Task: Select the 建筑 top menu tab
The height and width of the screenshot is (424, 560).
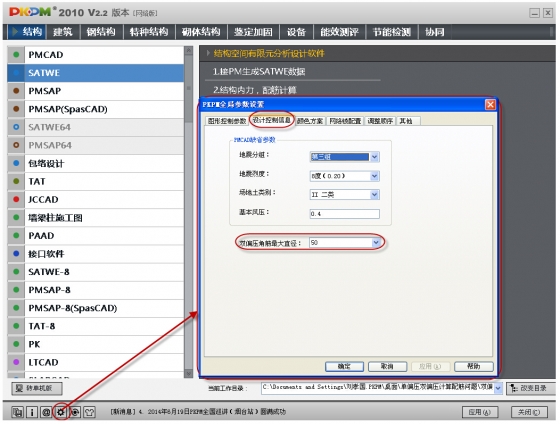Action: click(63, 32)
